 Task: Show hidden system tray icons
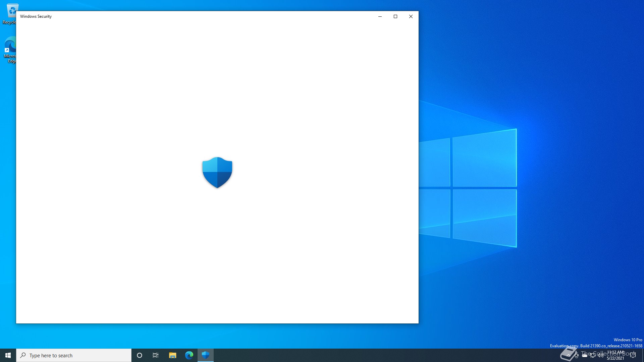click(568, 355)
